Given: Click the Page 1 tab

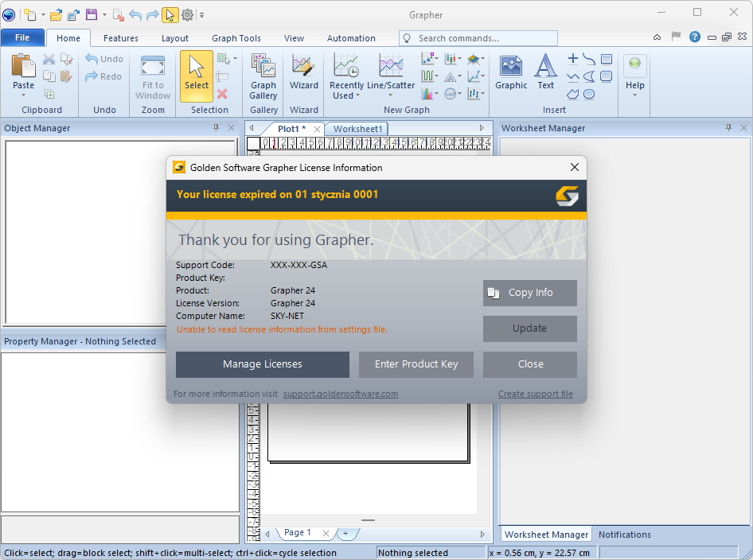Looking at the screenshot, I should (x=297, y=533).
